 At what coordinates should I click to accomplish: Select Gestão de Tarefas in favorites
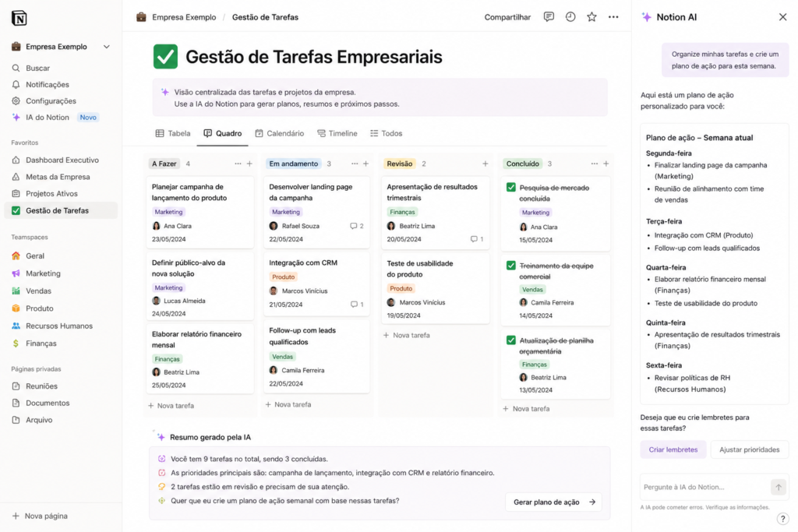coord(61,210)
